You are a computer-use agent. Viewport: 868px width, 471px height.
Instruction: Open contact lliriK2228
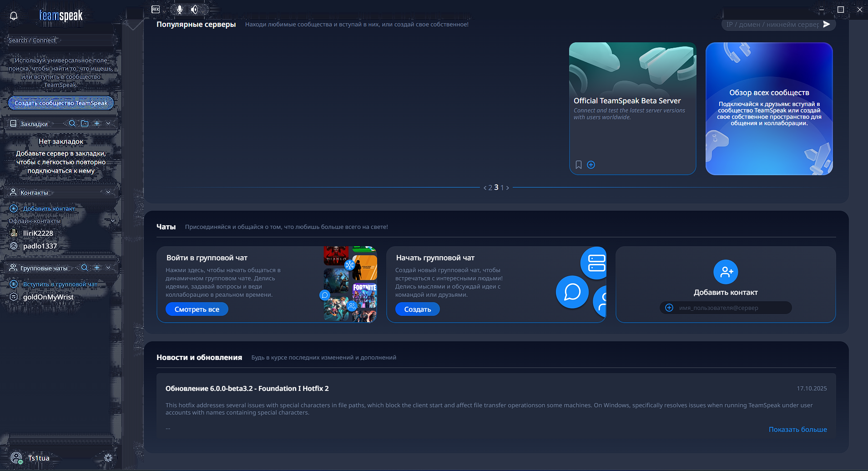38,233
